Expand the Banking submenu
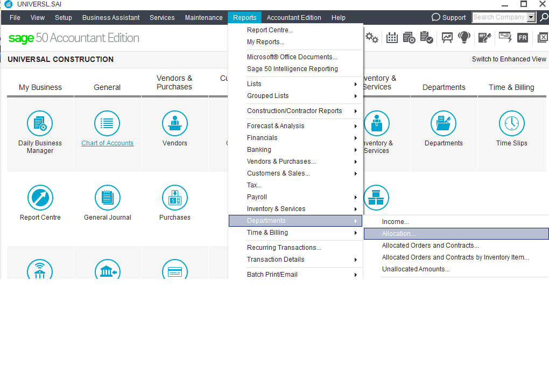The image size is (549, 392). pyautogui.click(x=295, y=150)
